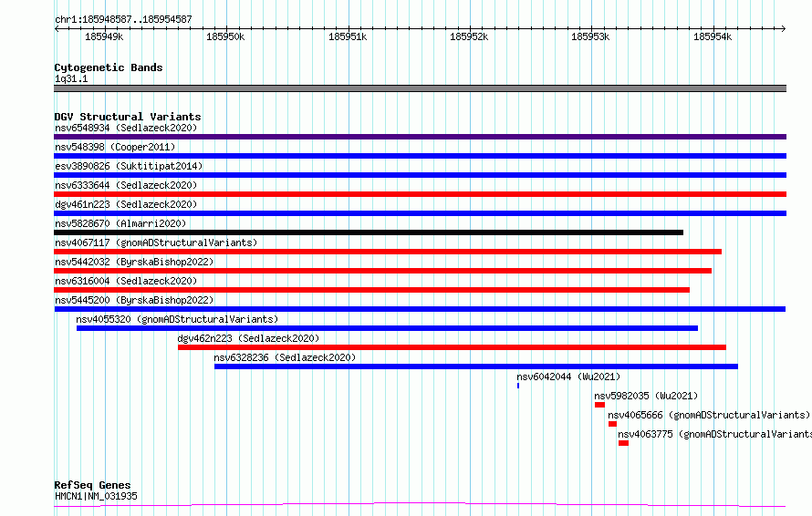Click the esv3890826 (Suktitipat2014) label
The height and width of the screenshot is (516, 812).
[x=129, y=166]
